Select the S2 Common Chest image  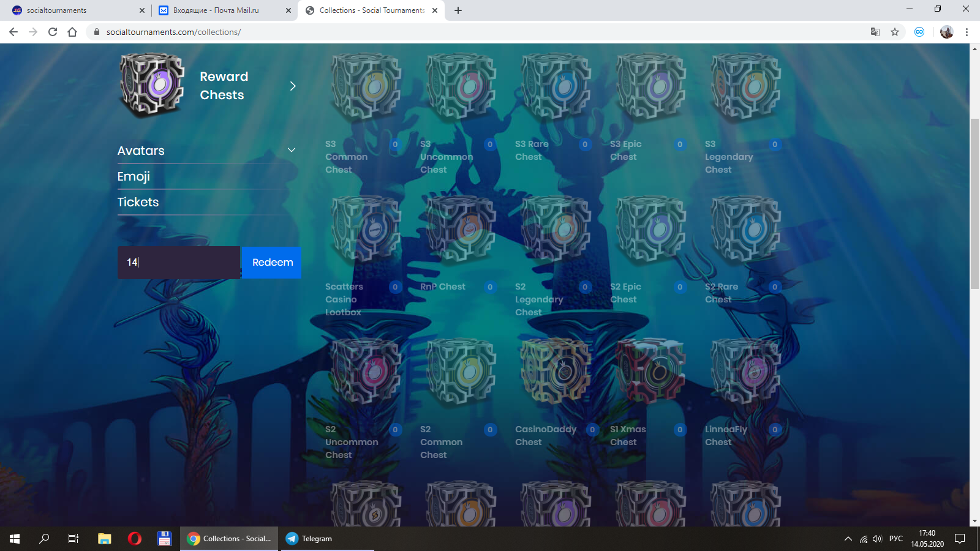pyautogui.click(x=461, y=372)
